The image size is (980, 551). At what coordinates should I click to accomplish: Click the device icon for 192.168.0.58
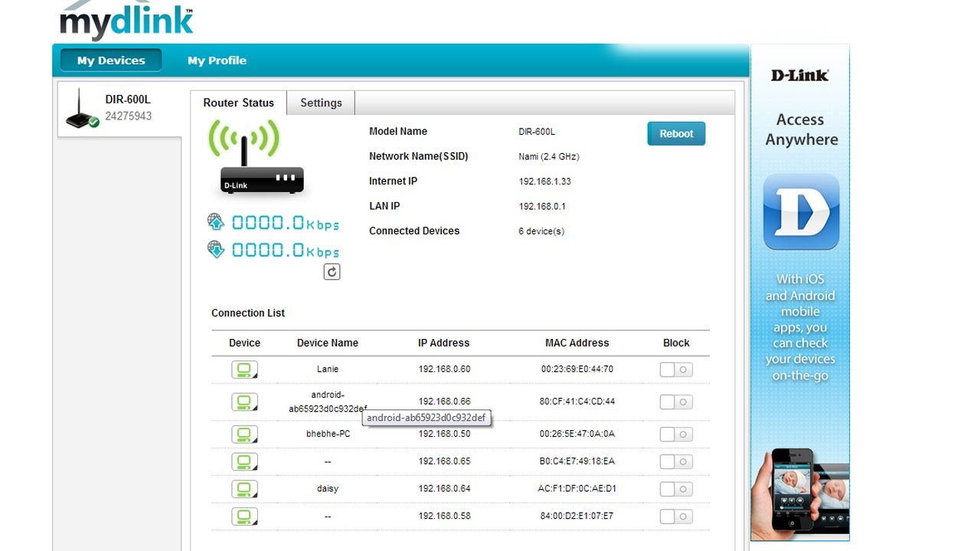click(244, 517)
